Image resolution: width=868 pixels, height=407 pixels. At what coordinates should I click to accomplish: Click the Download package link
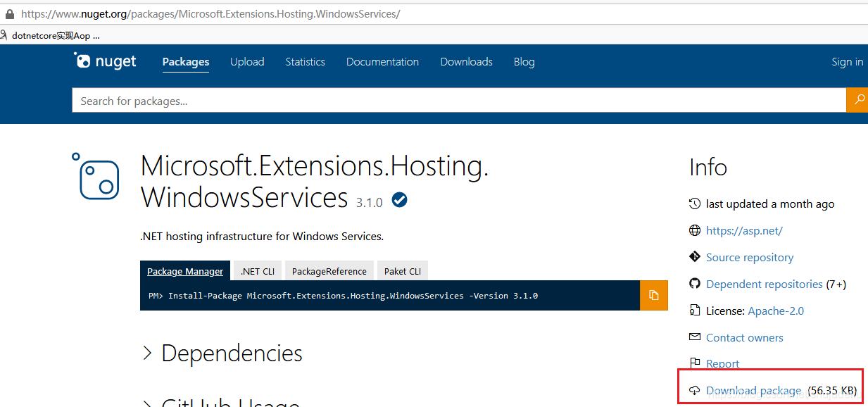753,390
